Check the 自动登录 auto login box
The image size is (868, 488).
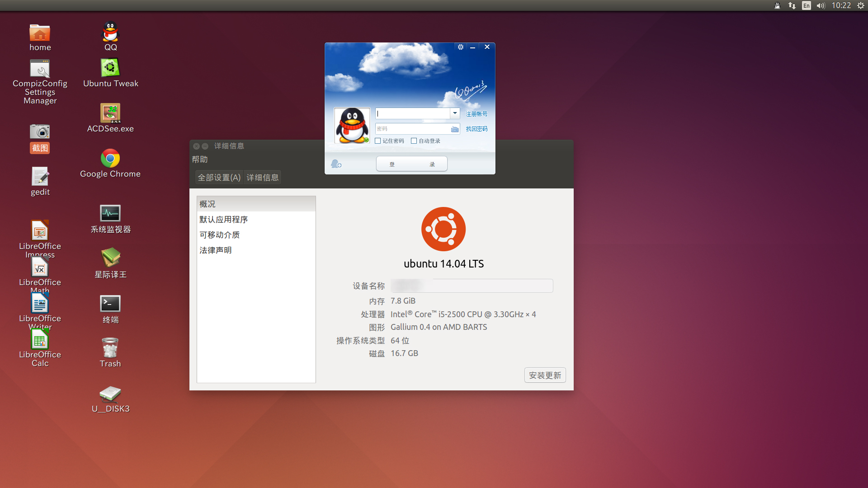click(414, 141)
